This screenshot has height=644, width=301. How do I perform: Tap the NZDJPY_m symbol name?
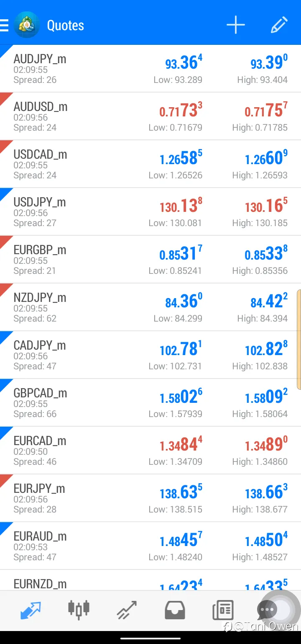click(40, 298)
